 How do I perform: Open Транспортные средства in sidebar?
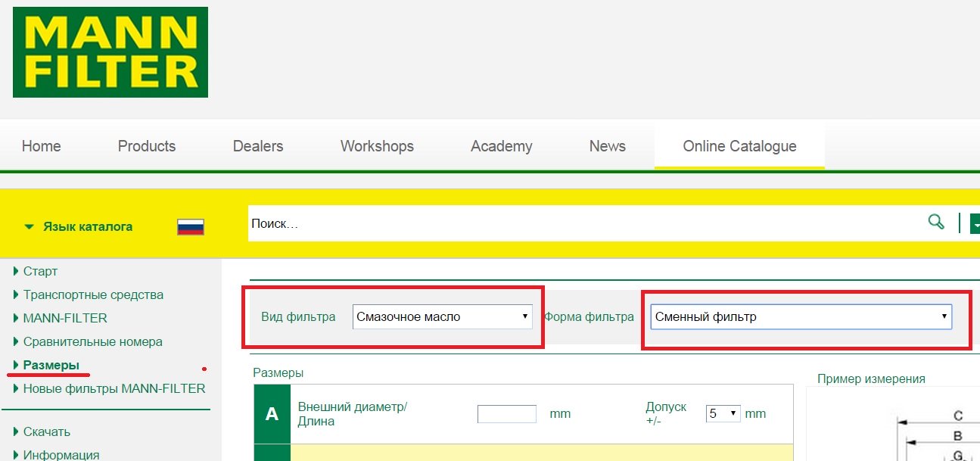(93, 294)
